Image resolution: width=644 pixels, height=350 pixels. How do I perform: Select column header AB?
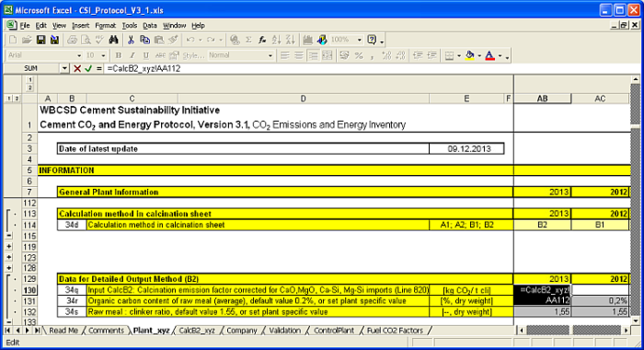(542, 99)
